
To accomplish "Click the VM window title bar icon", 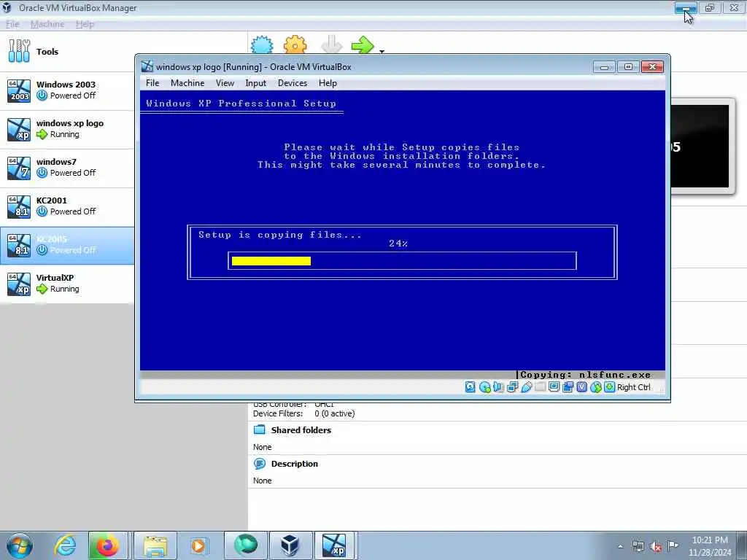I will click(147, 66).
